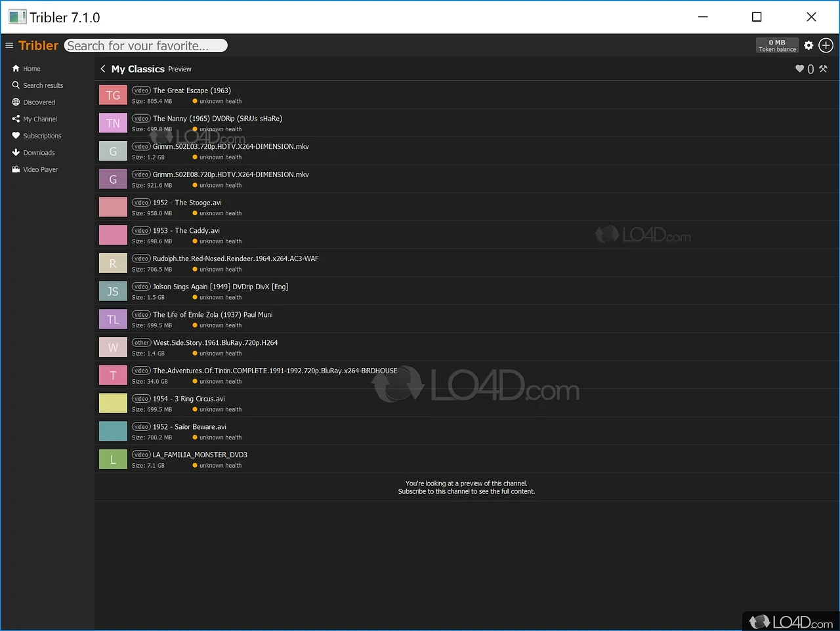Click the 0 MB Token balance button

(x=777, y=45)
